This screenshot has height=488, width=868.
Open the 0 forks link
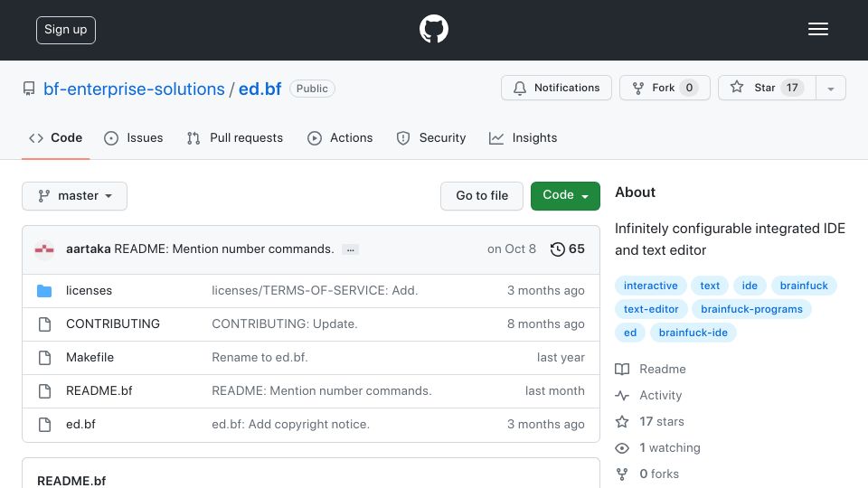pyautogui.click(x=659, y=474)
